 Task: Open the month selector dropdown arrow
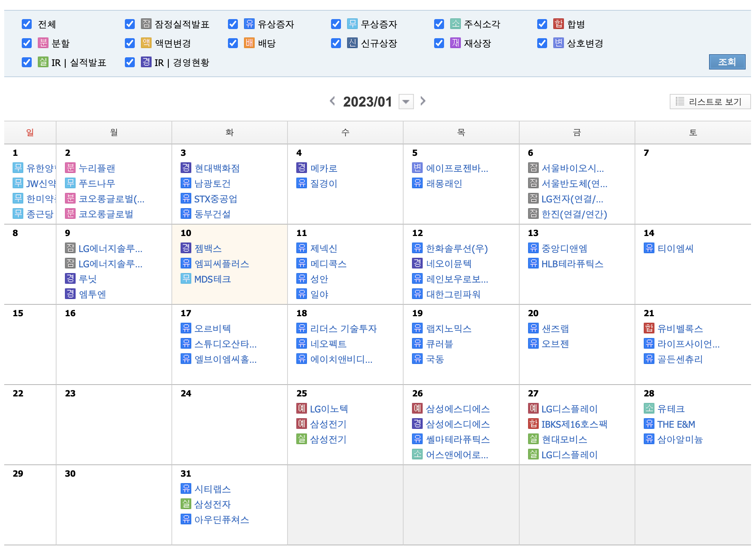pos(406,102)
